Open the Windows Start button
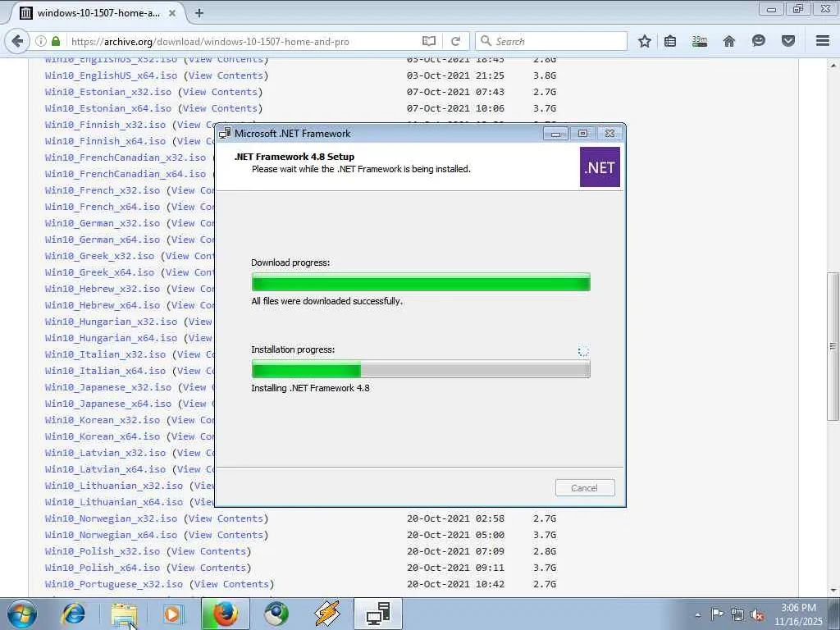The image size is (840, 630). coord(22,614)
